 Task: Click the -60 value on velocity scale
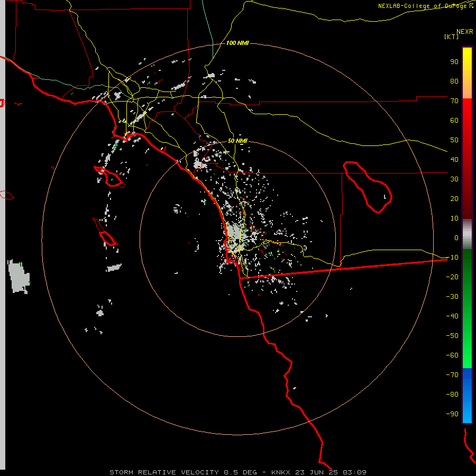[x=452, y=355]
